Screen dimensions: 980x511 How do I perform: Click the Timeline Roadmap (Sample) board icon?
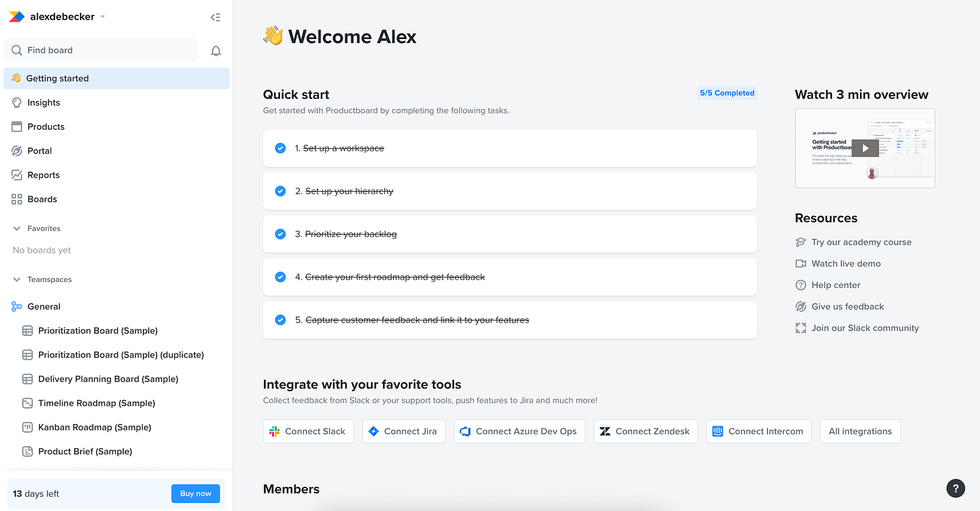click(x=28, y=403)
